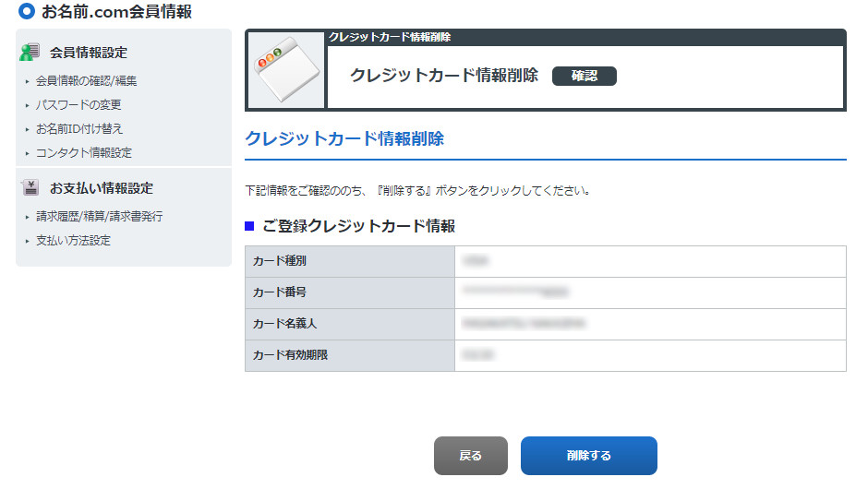
Task: Click the blue square bullet before ご登録クレジットカード情報
Action: click(x=249, y=226)
